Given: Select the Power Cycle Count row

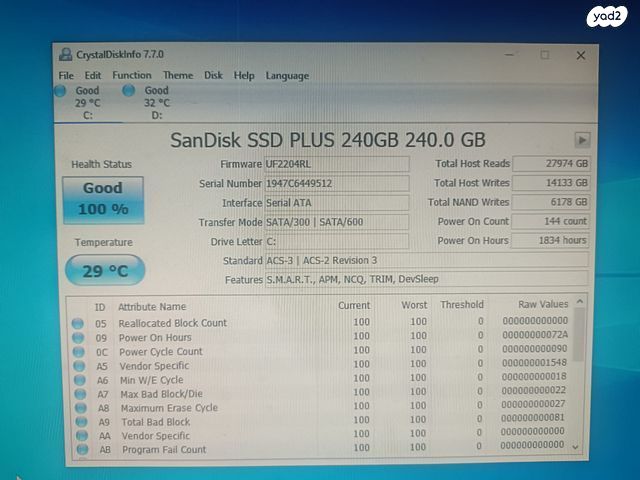Looking at the screenshot, I should click(x=320, y=351).
